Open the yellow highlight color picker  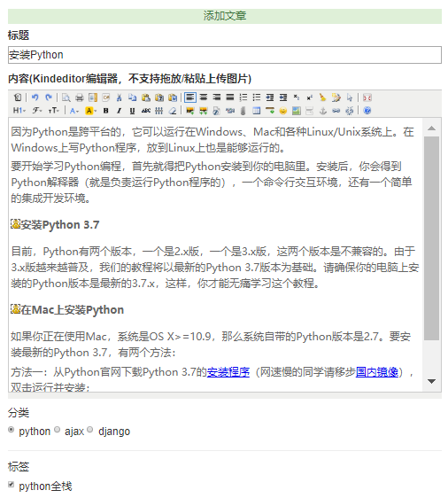[x=90, y=111]
